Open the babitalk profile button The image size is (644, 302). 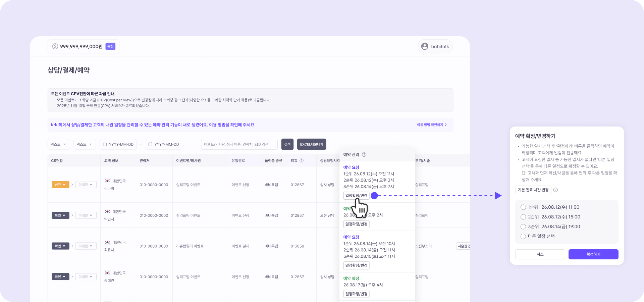click(435, 46)
